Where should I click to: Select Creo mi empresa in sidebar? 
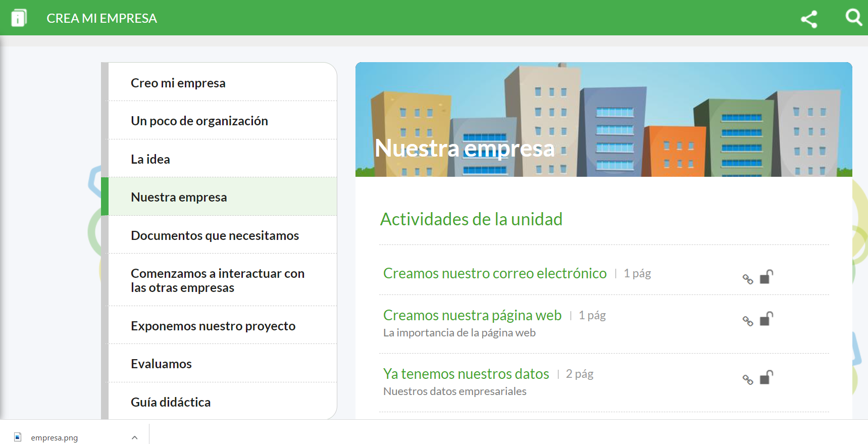222,82
